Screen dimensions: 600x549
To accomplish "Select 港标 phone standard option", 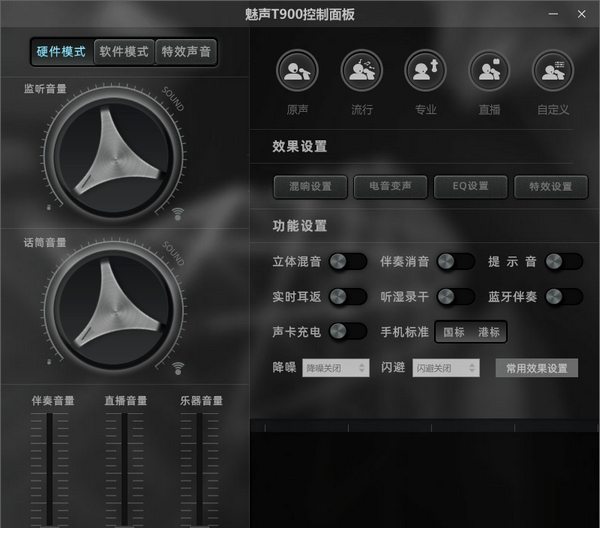I will [x=489, y=332].
